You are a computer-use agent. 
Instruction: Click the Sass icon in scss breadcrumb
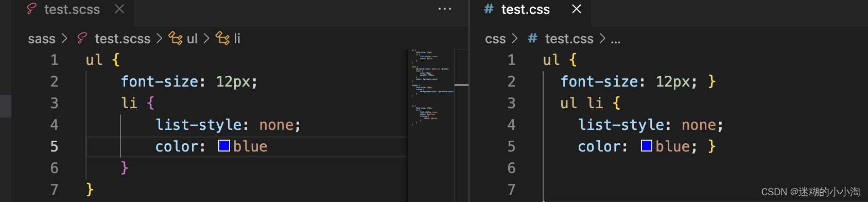click(x=82, y=39)
